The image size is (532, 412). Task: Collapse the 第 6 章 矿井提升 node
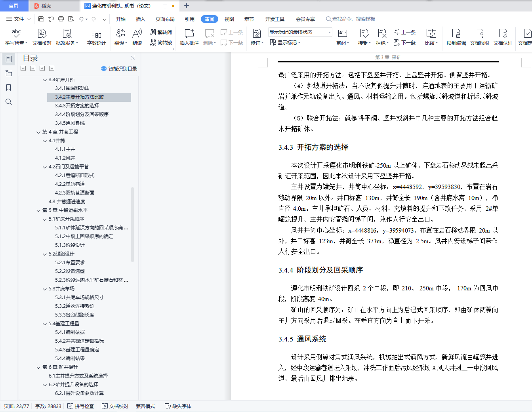point(38,367)
